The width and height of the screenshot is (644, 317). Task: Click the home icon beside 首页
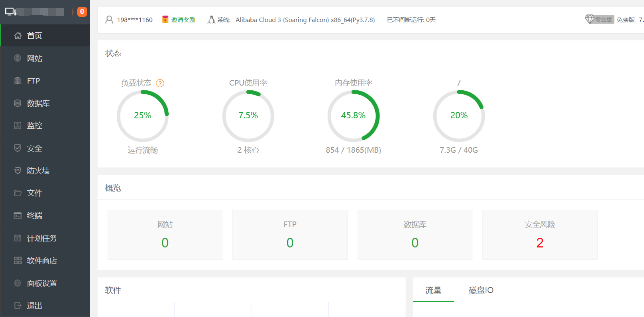pos(18,36)
